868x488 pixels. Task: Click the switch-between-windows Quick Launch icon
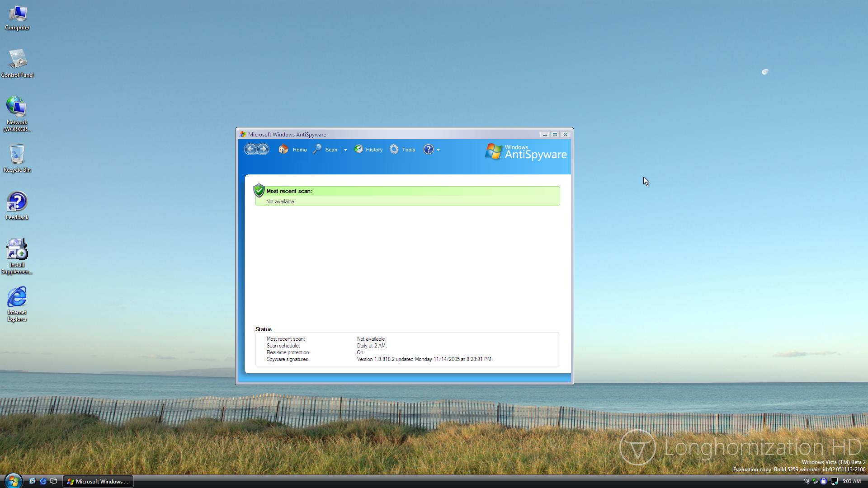click(54, 481)
